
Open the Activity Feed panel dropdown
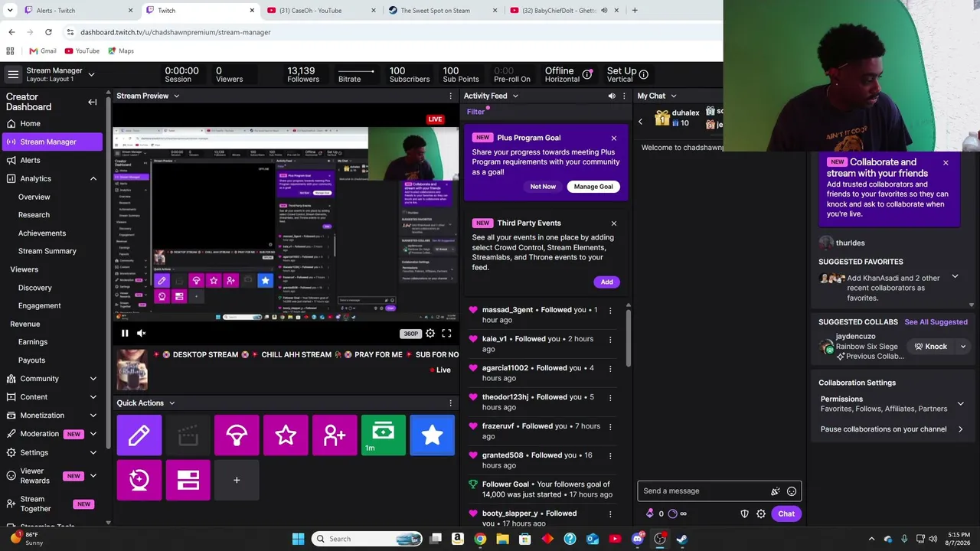515,96
